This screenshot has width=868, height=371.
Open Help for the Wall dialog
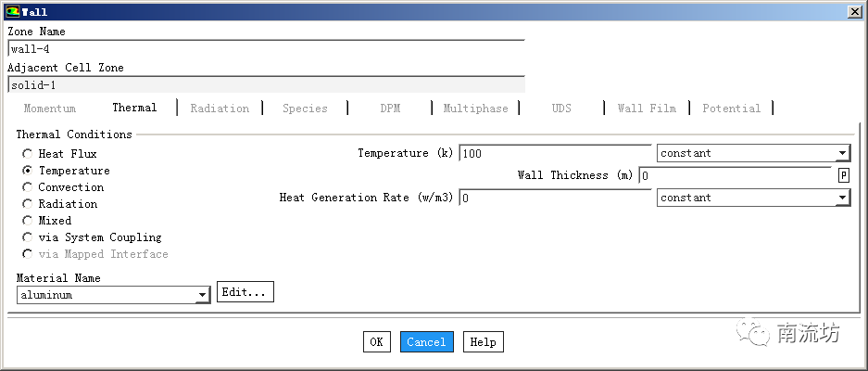click(483, 342)
